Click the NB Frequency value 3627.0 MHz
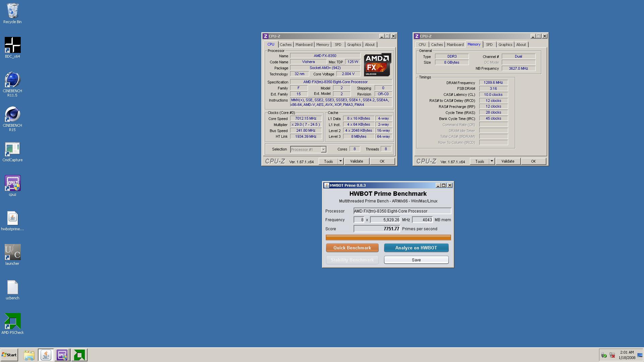This screenshot has height=362, width=644. tap(519, 68)
